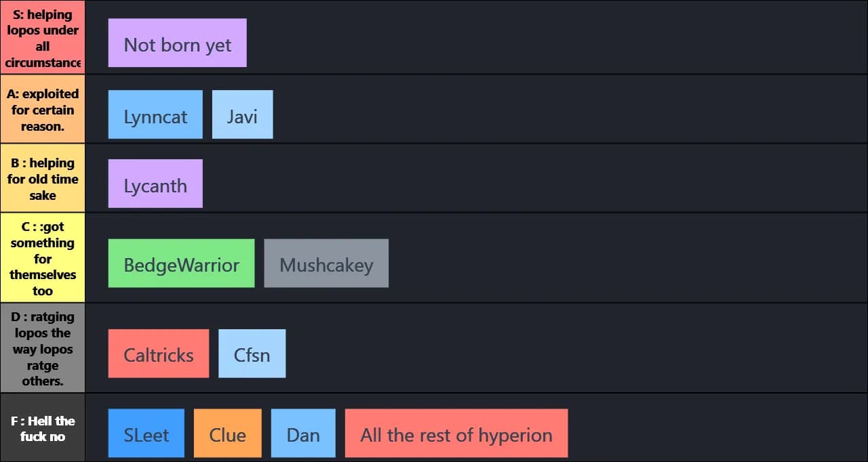Viewport: 868px width, 462px height.
Task: Select the yellow C tier label
Action: click(43, 258)
